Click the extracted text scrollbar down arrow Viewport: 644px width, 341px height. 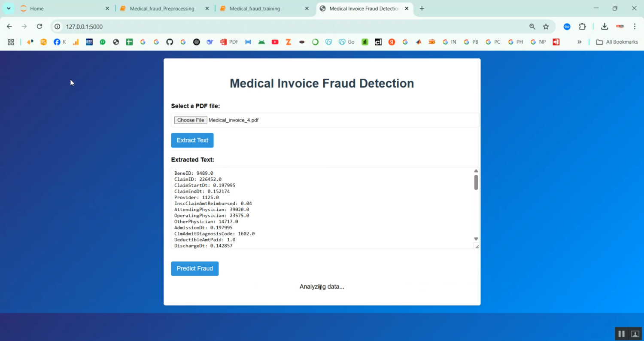[476, 239]
